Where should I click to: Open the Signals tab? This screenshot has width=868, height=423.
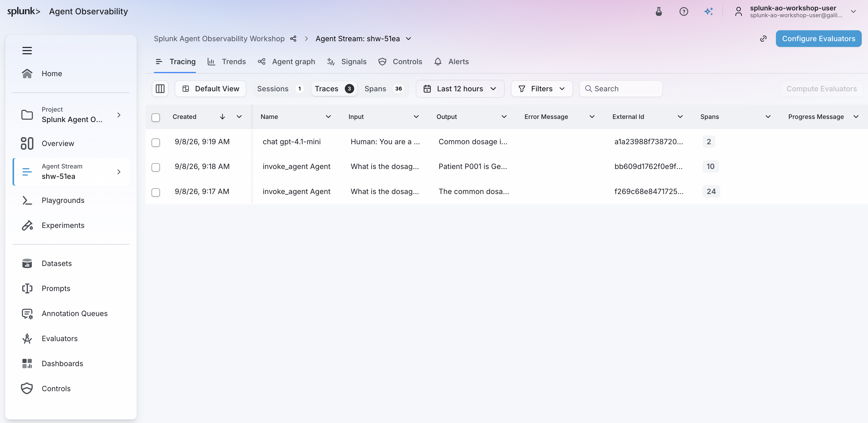pyautogui.click(x=347, y=62)
